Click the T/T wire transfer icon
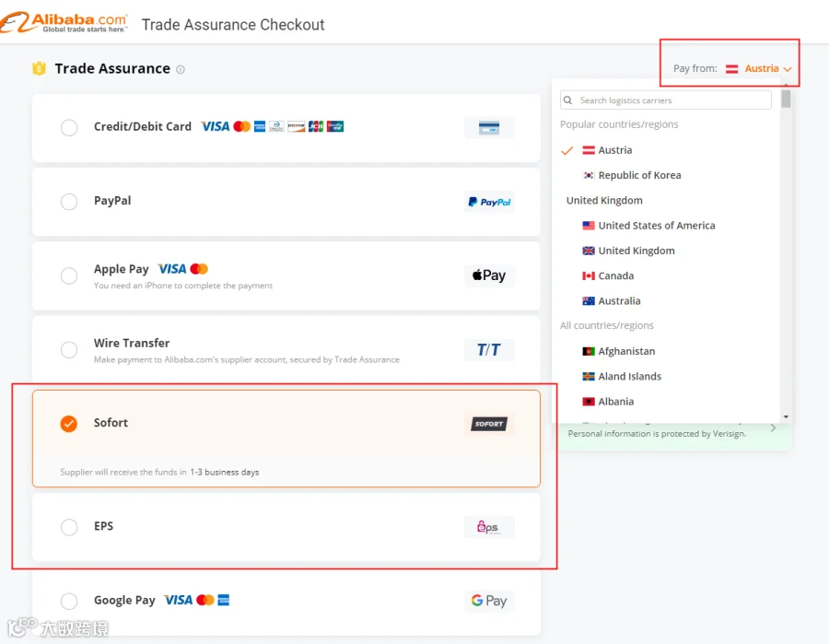Image resolution: width=829 pixels, height=644 pixels. (x=489, y=349)
